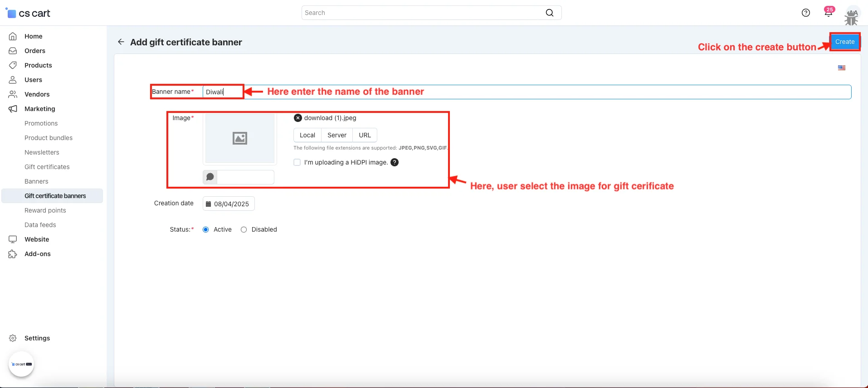Click the calendar icon in Creation date
This screenshot has width=868, height=388.
(209, 204)
